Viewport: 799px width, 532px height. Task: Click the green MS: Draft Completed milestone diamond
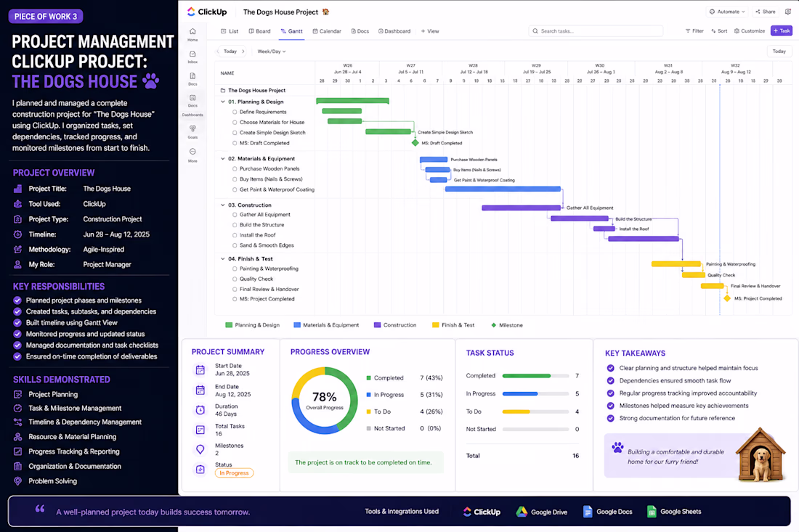(x=415, y=143)
